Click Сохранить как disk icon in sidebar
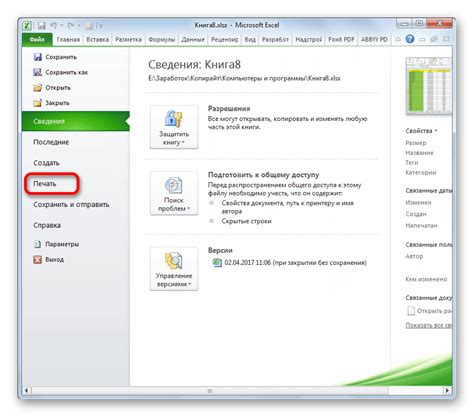This screenshot has height=417, width=474. pos(38,72)
